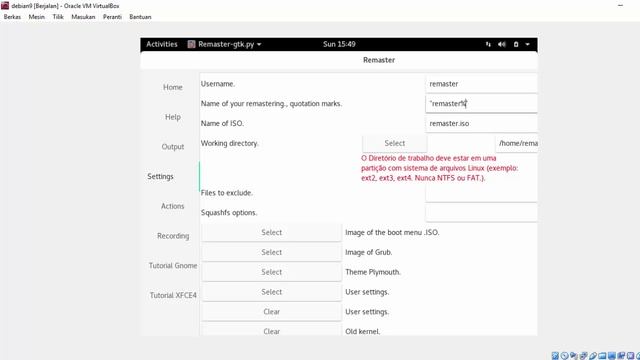Open the Mesin menu
640x360 pixels.
(37, 17)
